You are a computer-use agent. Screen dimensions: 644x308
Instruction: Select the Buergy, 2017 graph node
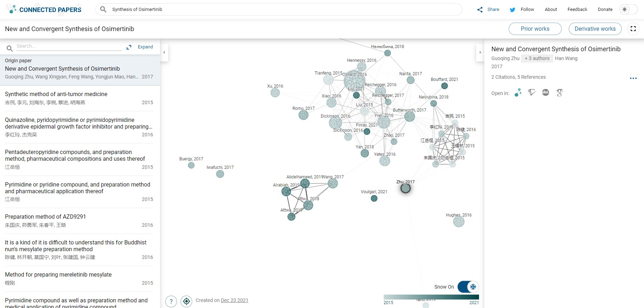pyautogui.click(x=191, y=165)
